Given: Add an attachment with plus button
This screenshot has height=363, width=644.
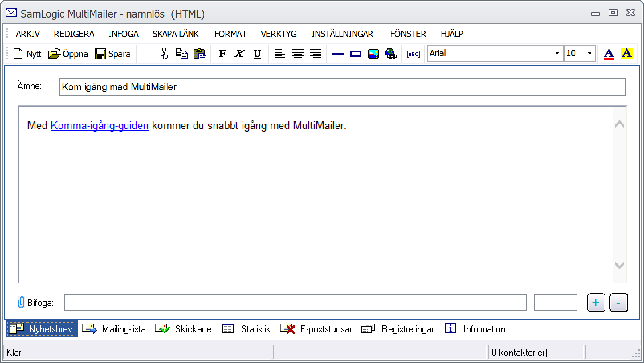Looking at the screenshot, I should (596, 302).
